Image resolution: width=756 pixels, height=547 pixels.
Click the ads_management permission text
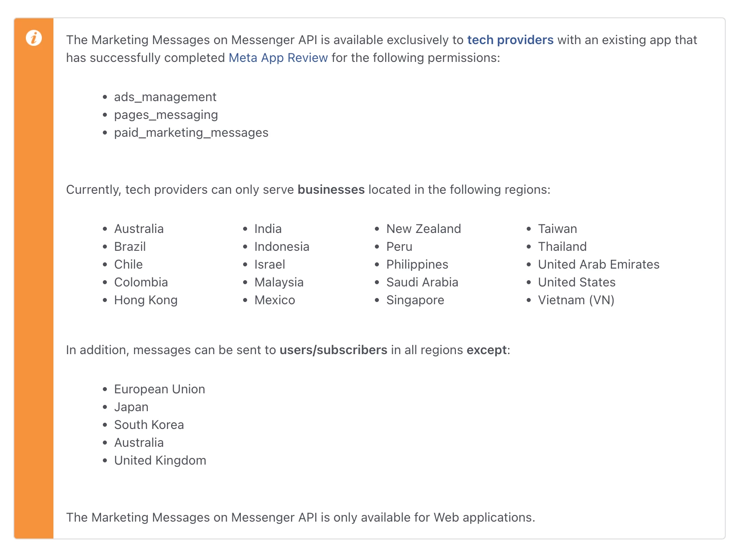165,97
